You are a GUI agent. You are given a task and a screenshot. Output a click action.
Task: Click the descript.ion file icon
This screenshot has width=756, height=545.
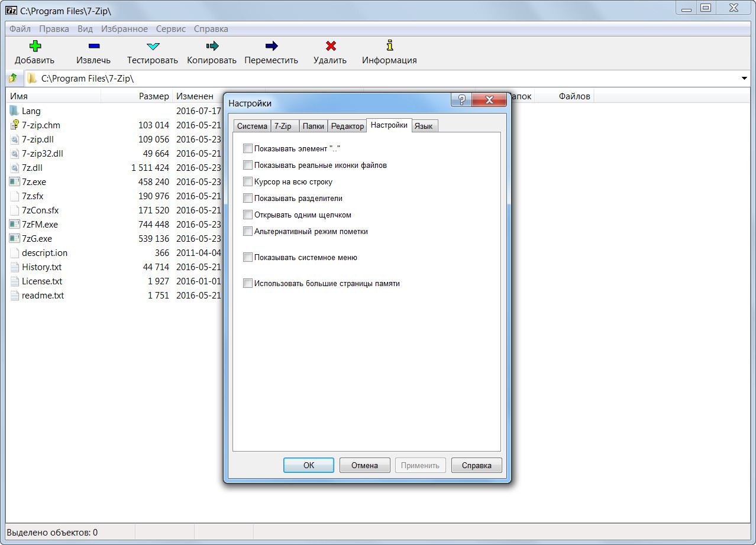[x=15, y=252]
